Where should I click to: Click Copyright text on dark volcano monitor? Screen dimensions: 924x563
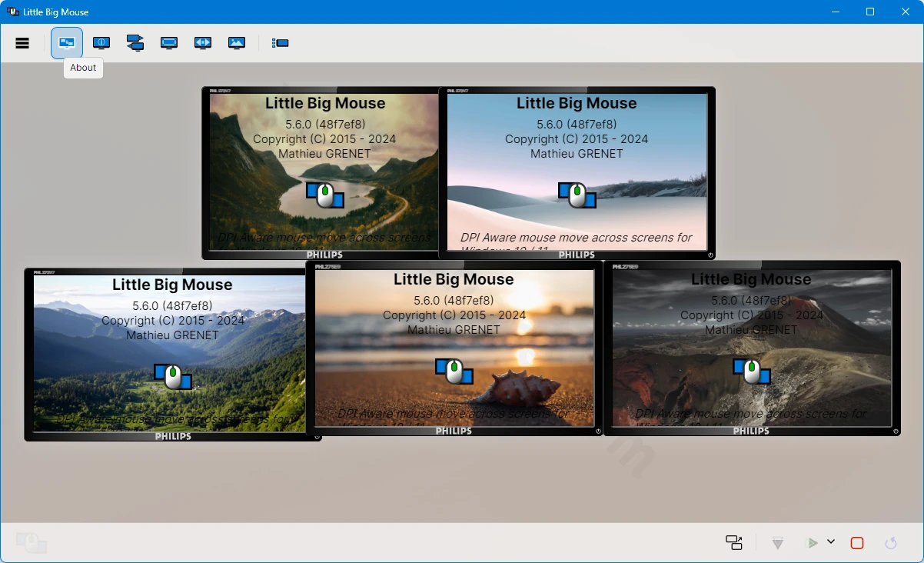752,315
